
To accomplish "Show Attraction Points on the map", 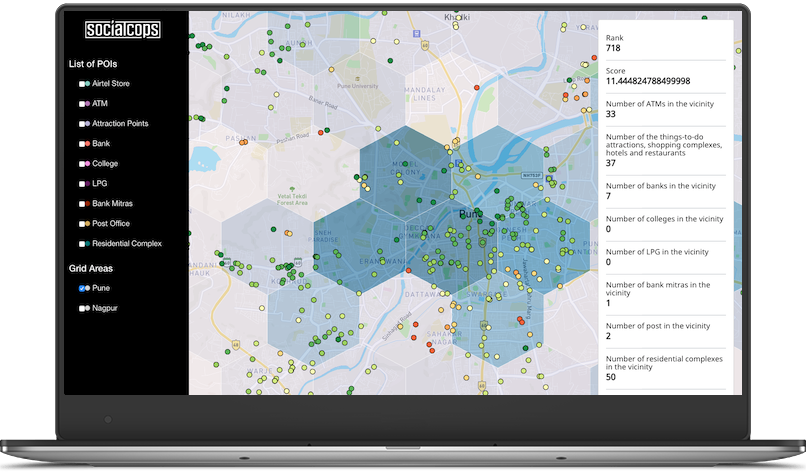I will (x=81, y=124).
